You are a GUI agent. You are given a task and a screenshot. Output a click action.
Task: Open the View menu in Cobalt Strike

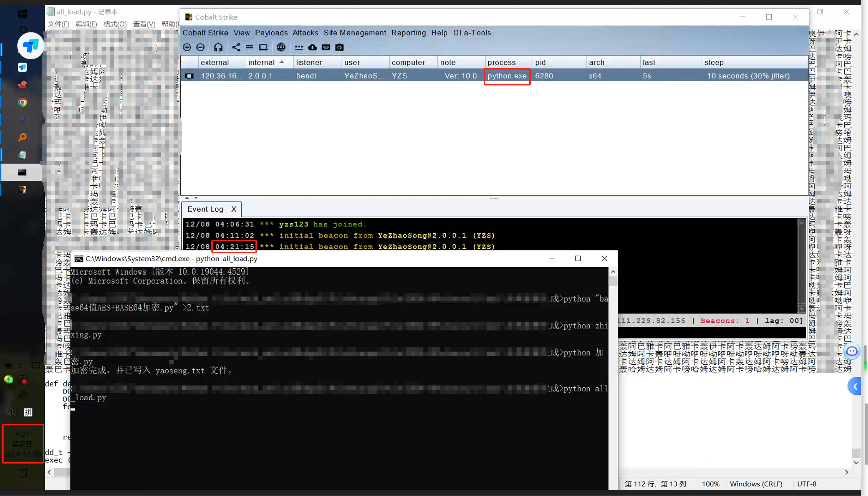(242, 33)
